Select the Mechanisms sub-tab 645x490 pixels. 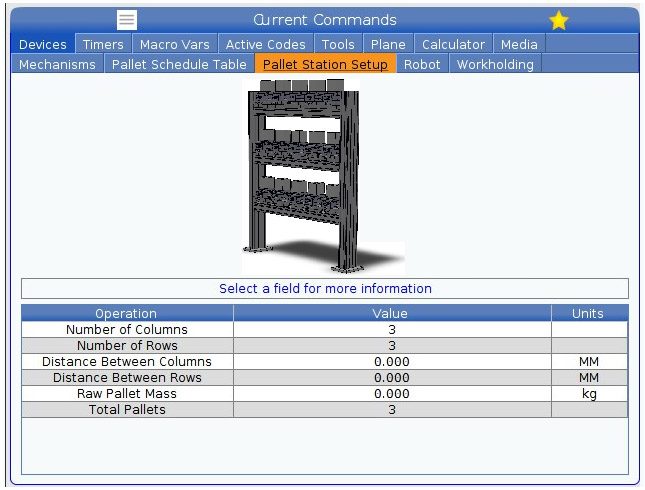click(x=58, y=64)
